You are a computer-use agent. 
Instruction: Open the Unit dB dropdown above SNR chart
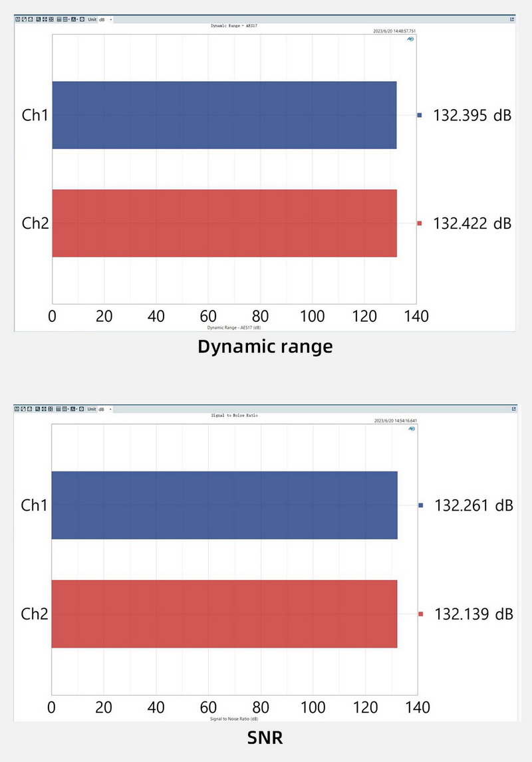pos(106,409)
